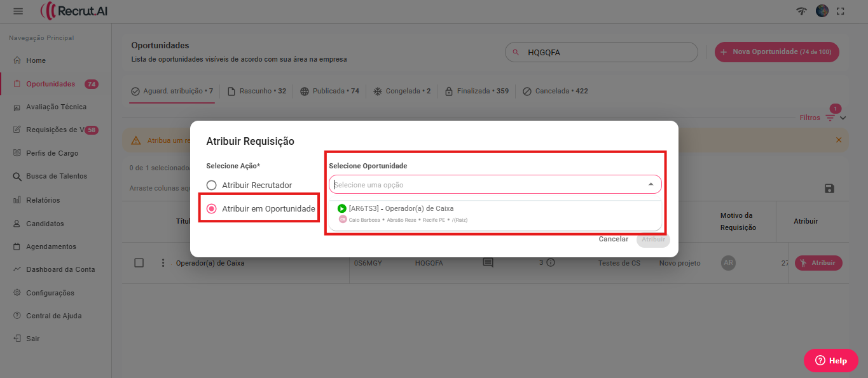
Task: Select the Atribuir Recrutador radio option
Action: click(212, 186)
